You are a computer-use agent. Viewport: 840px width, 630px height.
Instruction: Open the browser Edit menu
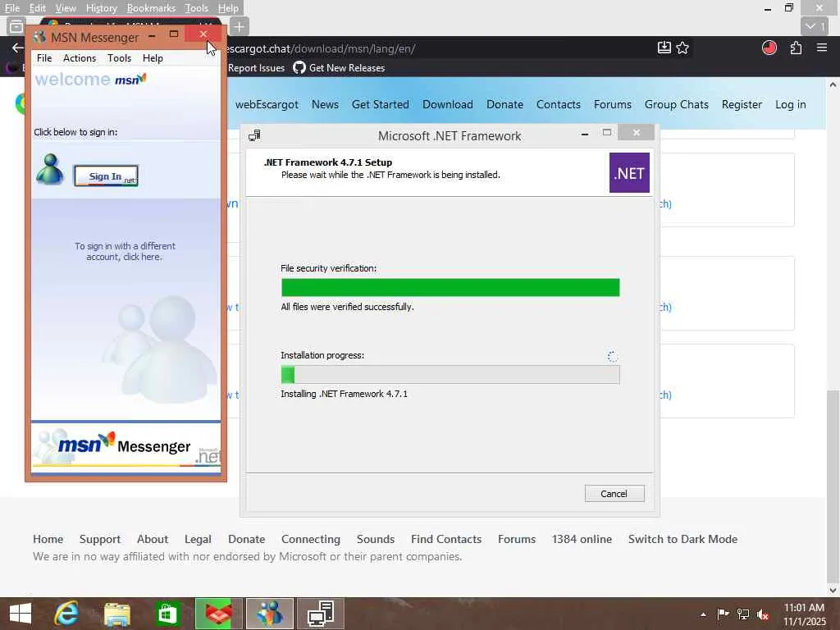click(x=38, y=8)
